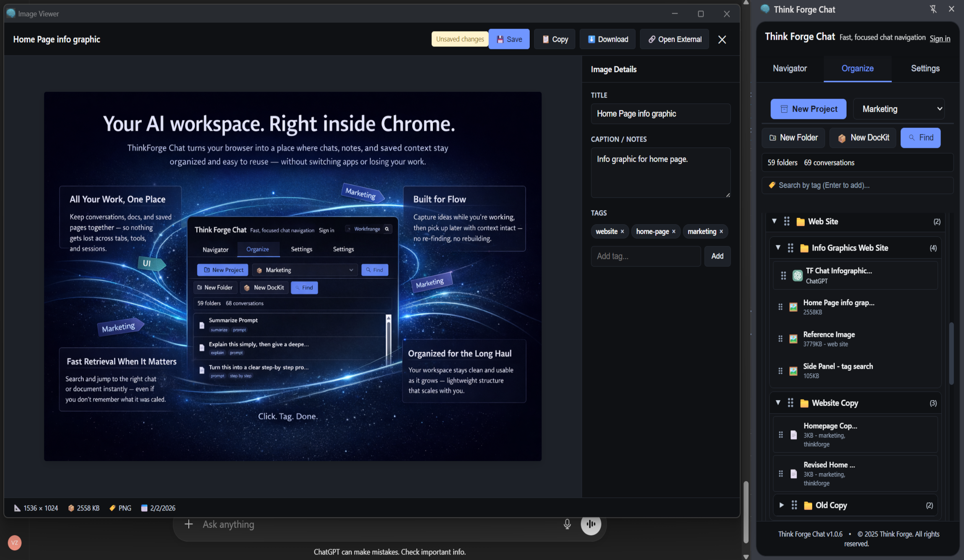Click the '69 conversations' count text
This screenshot has width=964, height=560.
(829, 163)
